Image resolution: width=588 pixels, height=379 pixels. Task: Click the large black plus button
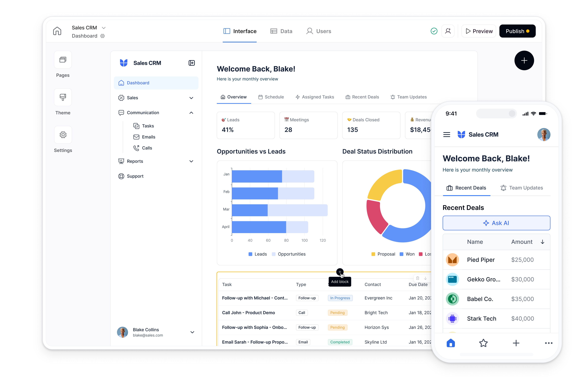point(524,61)
